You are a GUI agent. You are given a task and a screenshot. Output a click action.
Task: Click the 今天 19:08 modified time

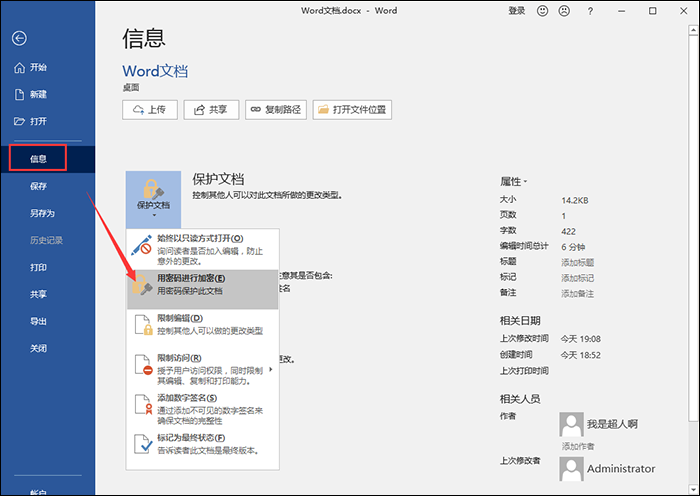pos(580,339)
